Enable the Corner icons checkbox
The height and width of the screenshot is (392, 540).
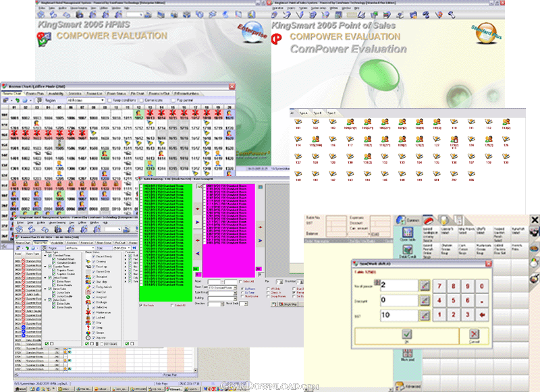point(141,101)
